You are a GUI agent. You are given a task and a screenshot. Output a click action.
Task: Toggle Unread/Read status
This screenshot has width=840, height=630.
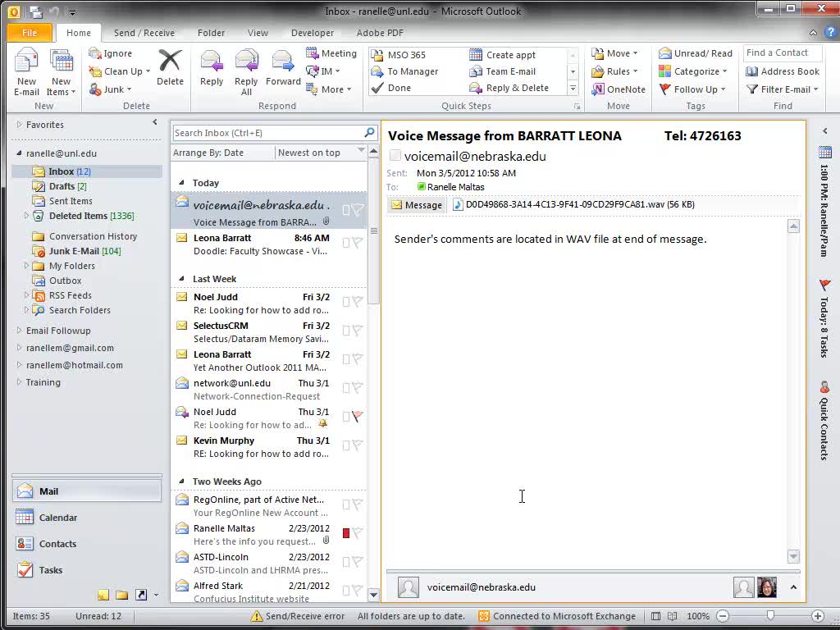(696, 53)
